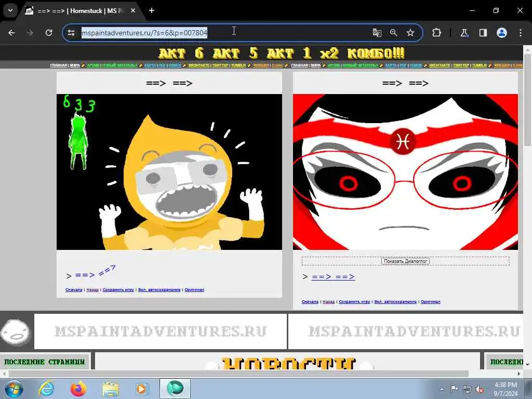532x399 pixels.
Task: Click right panel's Вкл. автосохранение link
Action: click(x=395, y=302)
